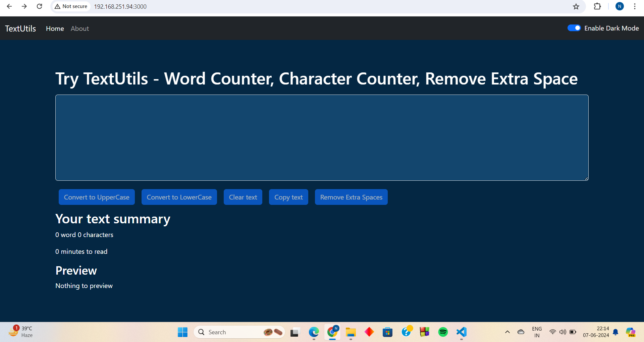Go to the About page
The image size is (644, 342).
coord(80,28)
